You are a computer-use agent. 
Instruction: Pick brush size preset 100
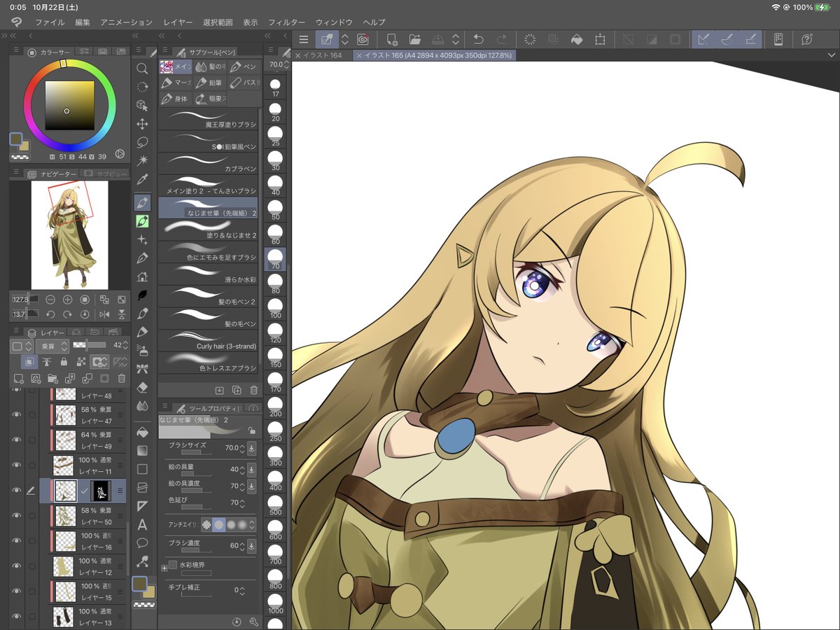[275, 309]
